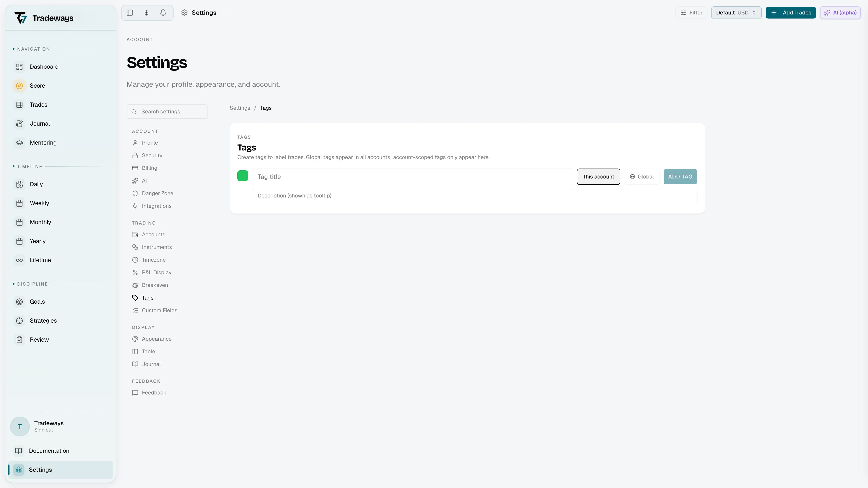The height and width of the screenshot is (488, 868).
Task: Select the This account scope option
Action: 598,176
